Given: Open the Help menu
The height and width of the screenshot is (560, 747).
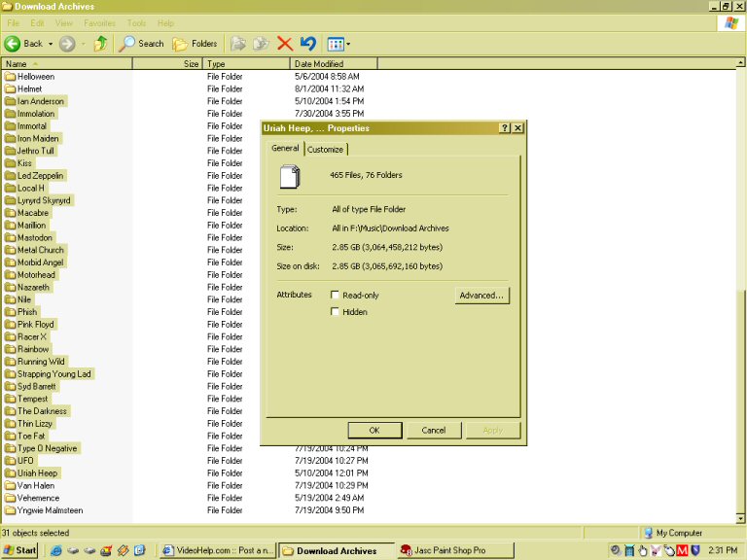Looking at the screenshot, I should click(165, 23).
